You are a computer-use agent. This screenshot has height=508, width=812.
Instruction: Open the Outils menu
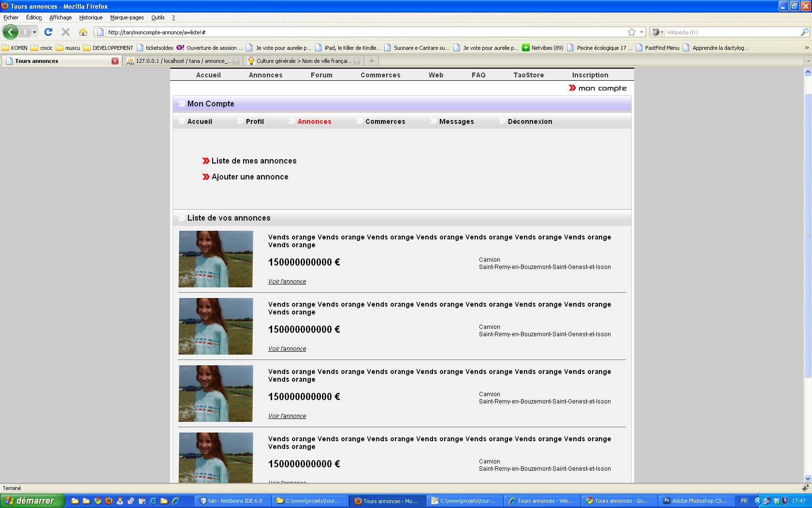click(158, 17)
